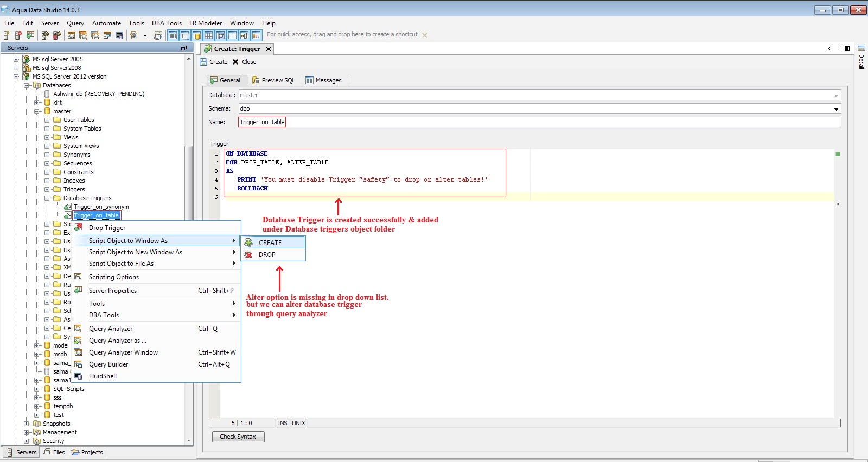Open the Schema dropdown arrow
868x462 pixels.
tap(836, 109)
